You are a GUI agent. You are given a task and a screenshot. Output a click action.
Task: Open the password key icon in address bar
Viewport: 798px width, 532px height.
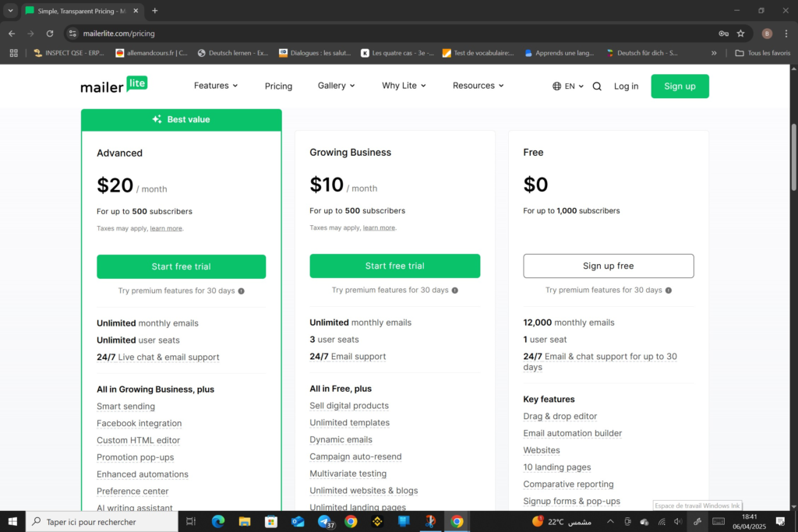pos(723,33)
